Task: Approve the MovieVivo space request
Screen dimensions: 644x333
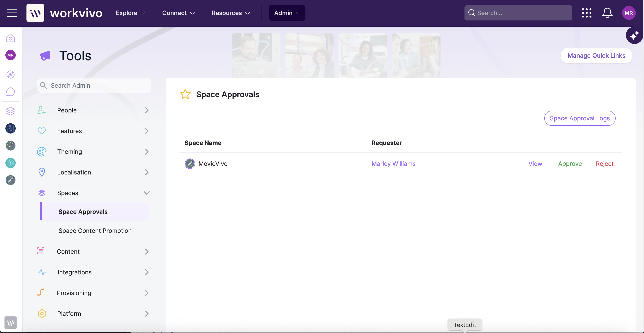Action: (x=570, y=164)
